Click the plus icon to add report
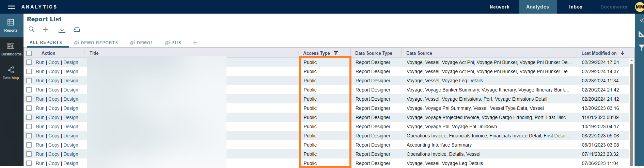Screen dimensions: 644x168 [x=46, y=30]
